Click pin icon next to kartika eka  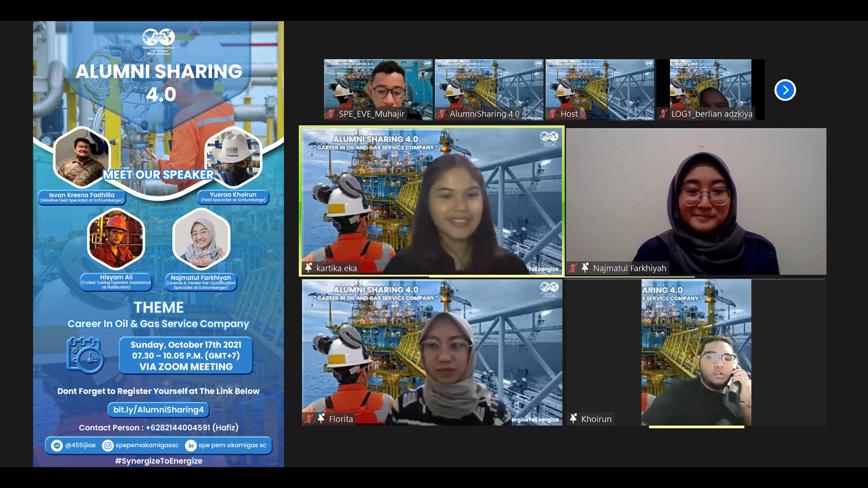309,268
